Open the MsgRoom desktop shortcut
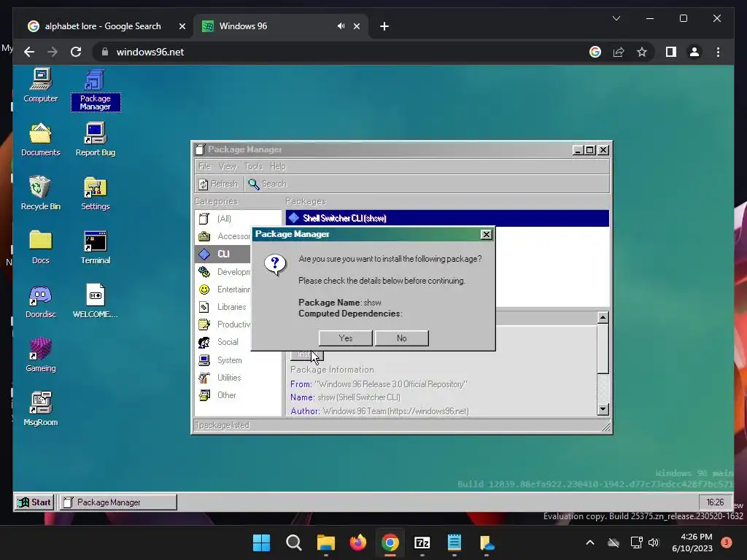747x560 pixels. 41,410
